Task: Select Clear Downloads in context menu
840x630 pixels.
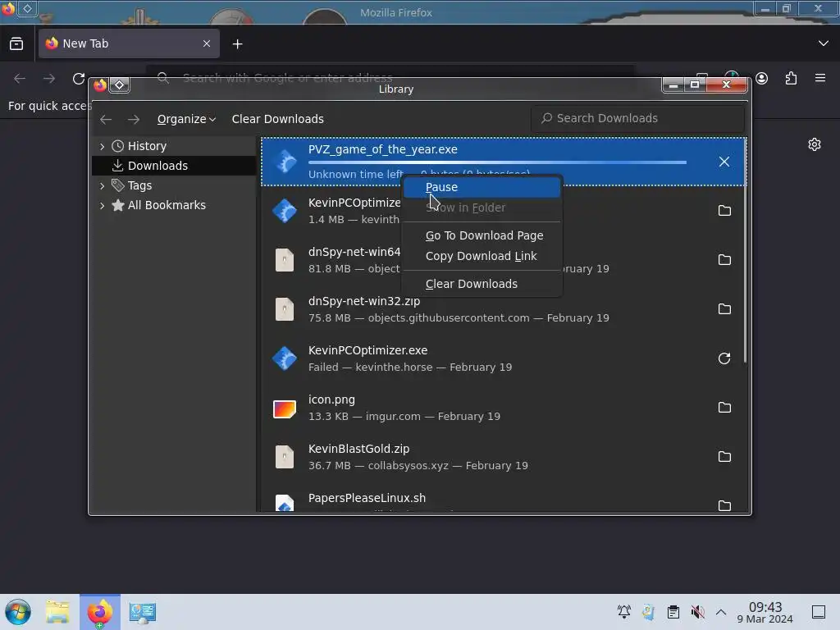Action: pyautogui.click(x=482, y=284)
